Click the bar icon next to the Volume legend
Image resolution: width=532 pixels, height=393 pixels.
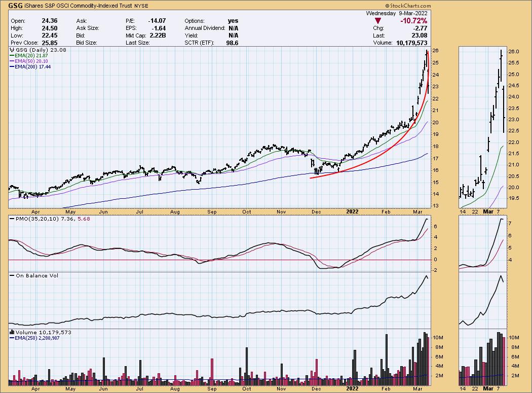tap(12, 332)
